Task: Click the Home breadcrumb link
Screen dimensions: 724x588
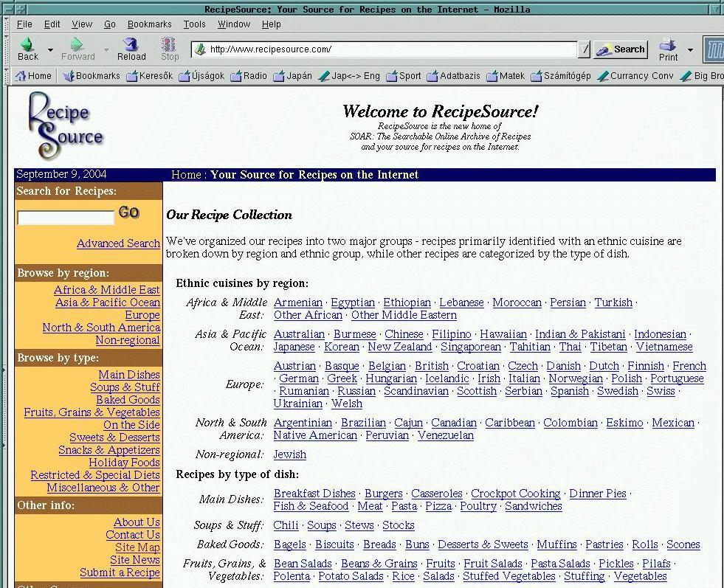Action: [x=186, y=175]
